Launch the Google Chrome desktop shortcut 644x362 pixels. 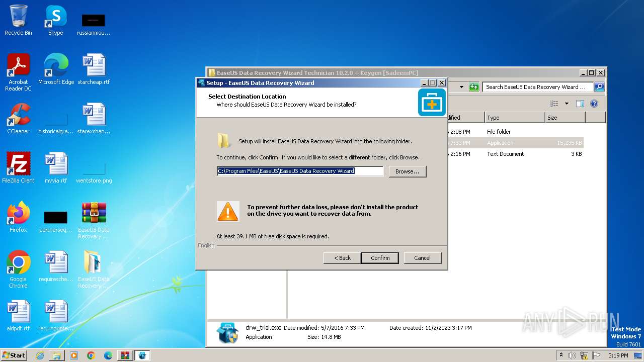click(x=18, y=269)
